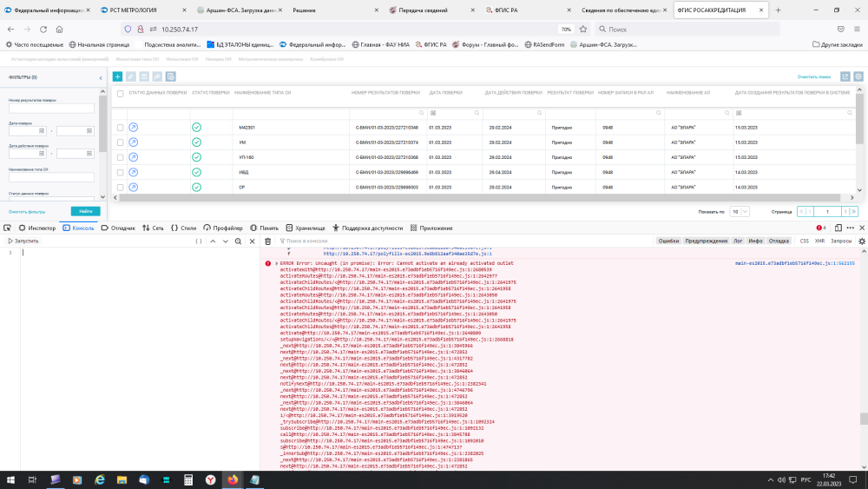Tick the select-all checkbox in table header
The image size is (868, 489).
(120, 92)
